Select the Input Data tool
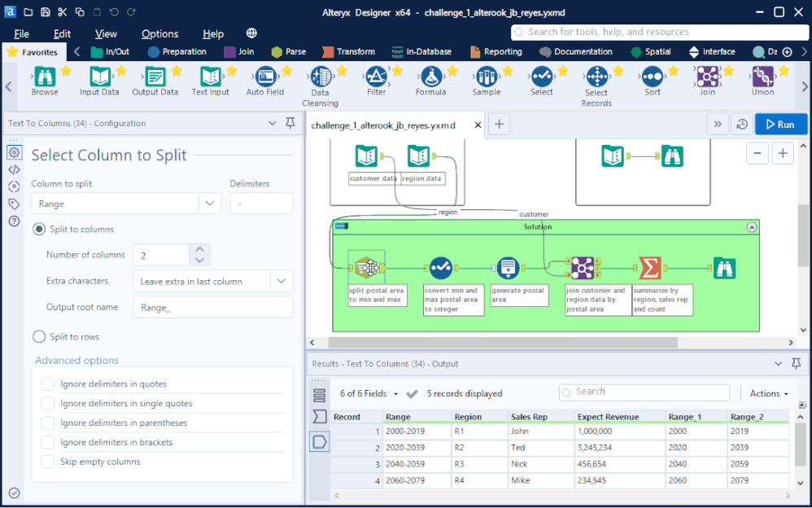812x508 pixels. click(99, 77)
